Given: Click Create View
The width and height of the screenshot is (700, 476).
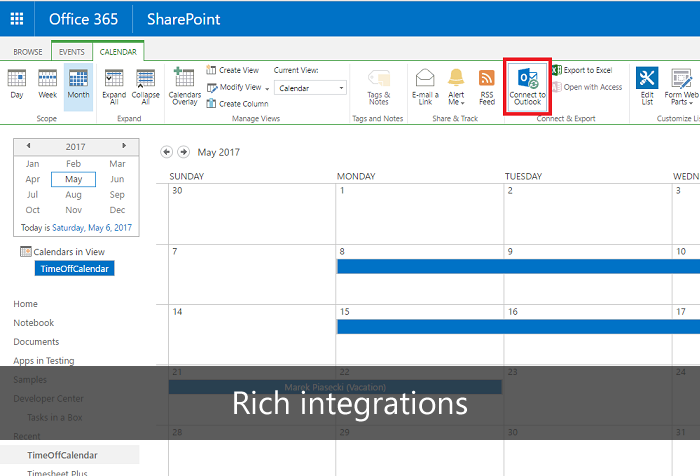Looking at the screenshot, I should pyautogui.click(x=233, y=70).
